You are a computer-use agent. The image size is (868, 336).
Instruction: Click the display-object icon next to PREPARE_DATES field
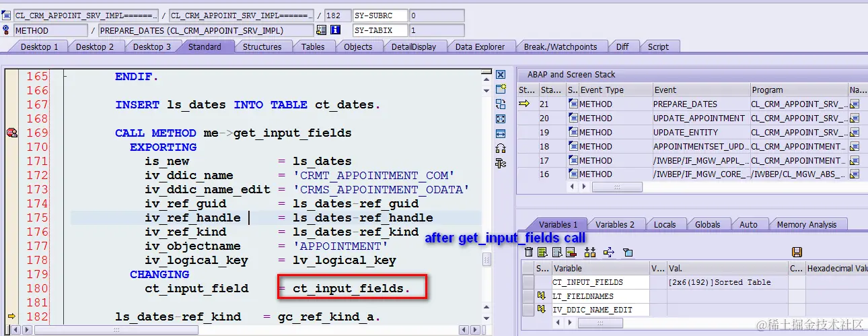321,30
